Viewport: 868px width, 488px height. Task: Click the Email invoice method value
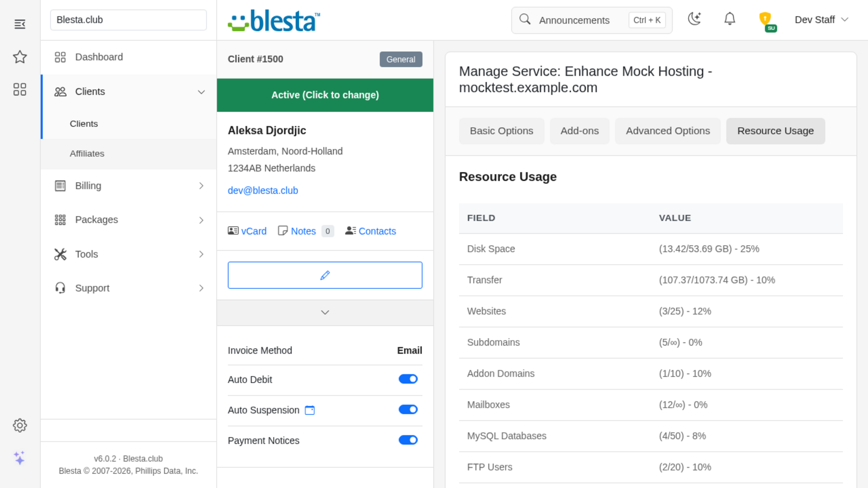[x=410, y=351]
